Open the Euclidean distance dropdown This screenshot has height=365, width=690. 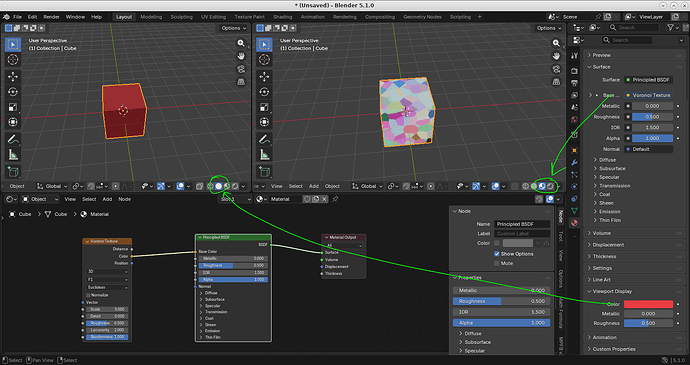[x=107, y=288]
